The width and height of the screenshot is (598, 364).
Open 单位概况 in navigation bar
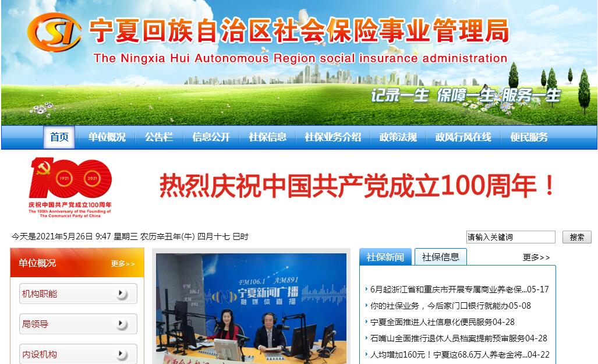coord(107,137)
